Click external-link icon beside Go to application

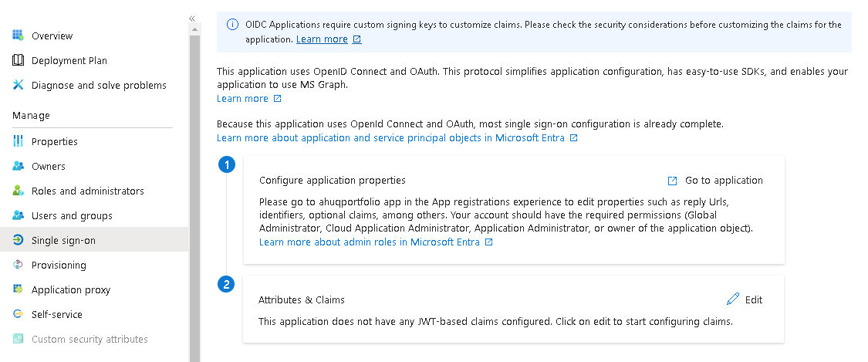(672, 181)
